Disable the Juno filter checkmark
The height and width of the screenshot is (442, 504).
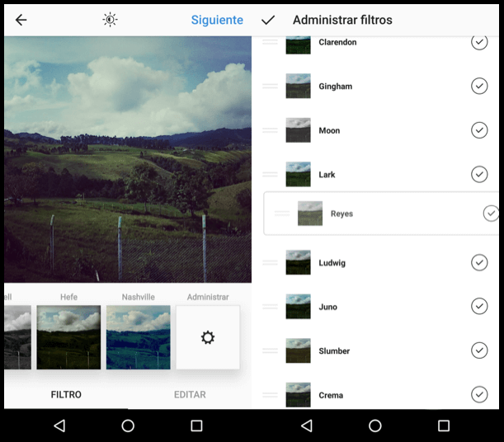pyautogui.click(x=479, y=306)
